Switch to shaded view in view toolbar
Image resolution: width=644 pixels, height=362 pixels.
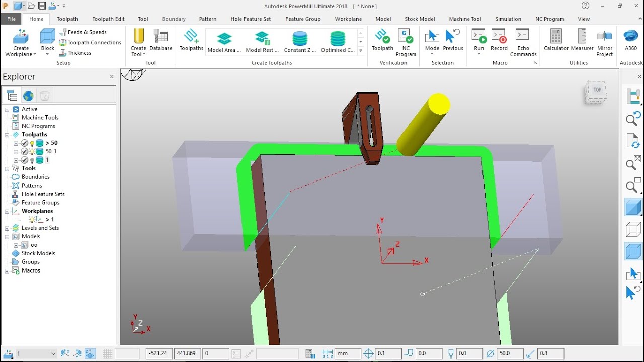[633, 207]
